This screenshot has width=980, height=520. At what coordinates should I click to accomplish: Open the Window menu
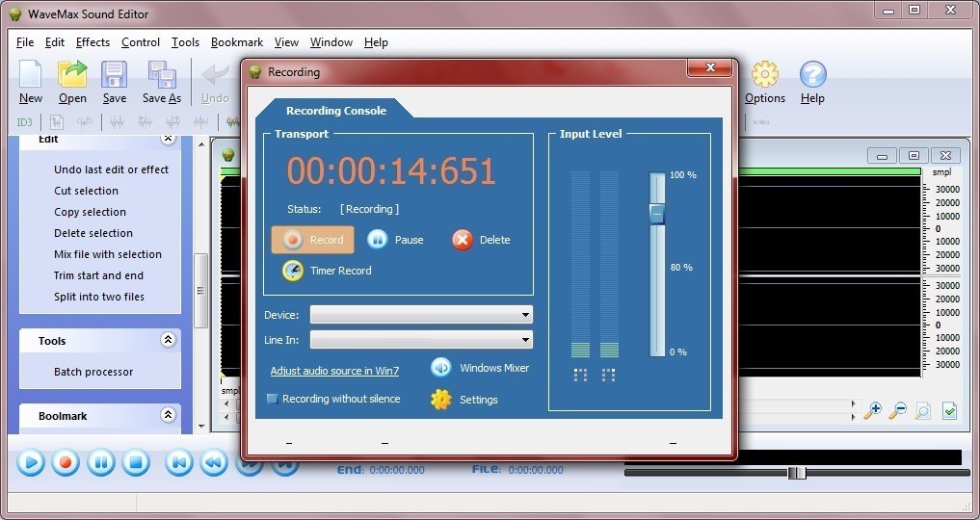pos(331,42)
